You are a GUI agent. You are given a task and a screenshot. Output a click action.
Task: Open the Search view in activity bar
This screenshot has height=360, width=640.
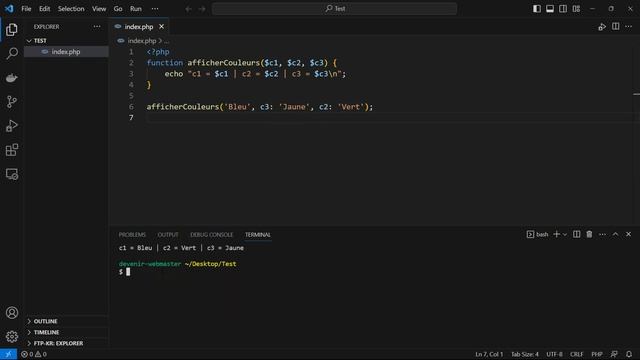click(x=12, y=53)
